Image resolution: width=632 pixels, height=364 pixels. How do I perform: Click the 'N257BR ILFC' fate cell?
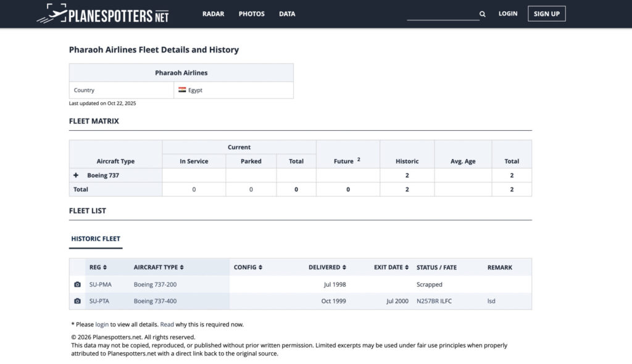(x=434, y=301)
